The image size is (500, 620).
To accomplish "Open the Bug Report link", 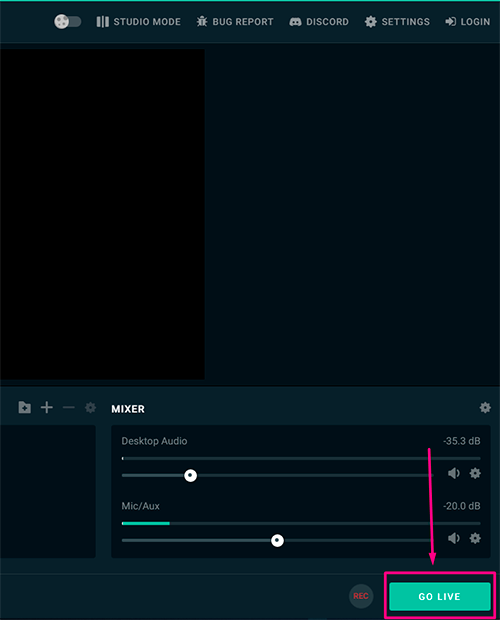I will coord(235,22).
